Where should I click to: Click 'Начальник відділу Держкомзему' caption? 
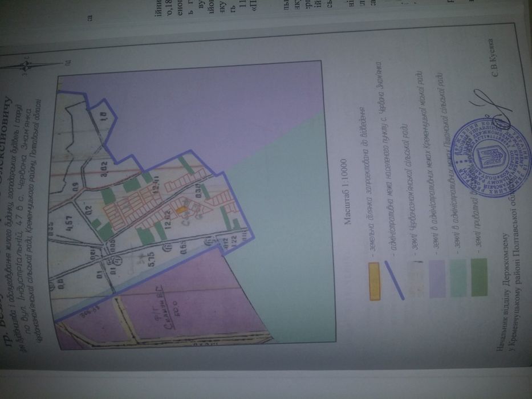pyautogui.click(x=502, y=292)
